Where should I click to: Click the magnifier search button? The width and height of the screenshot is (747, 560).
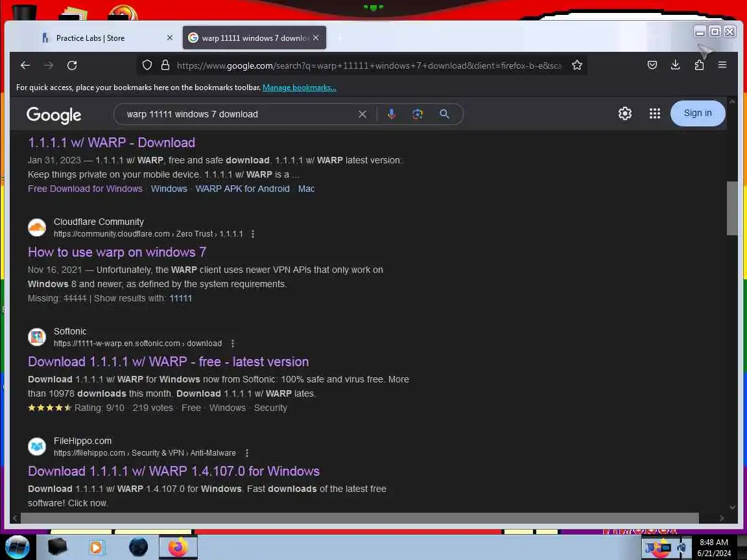tap(444, 114)
